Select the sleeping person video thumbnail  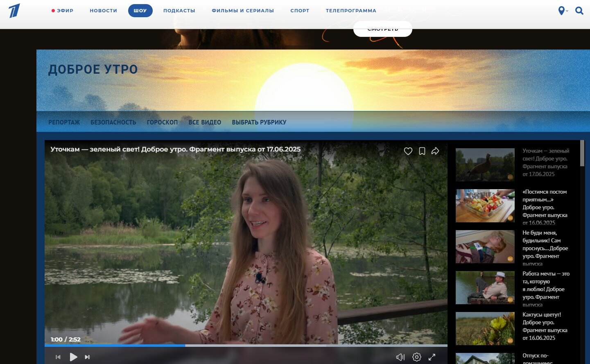(485, 246)
